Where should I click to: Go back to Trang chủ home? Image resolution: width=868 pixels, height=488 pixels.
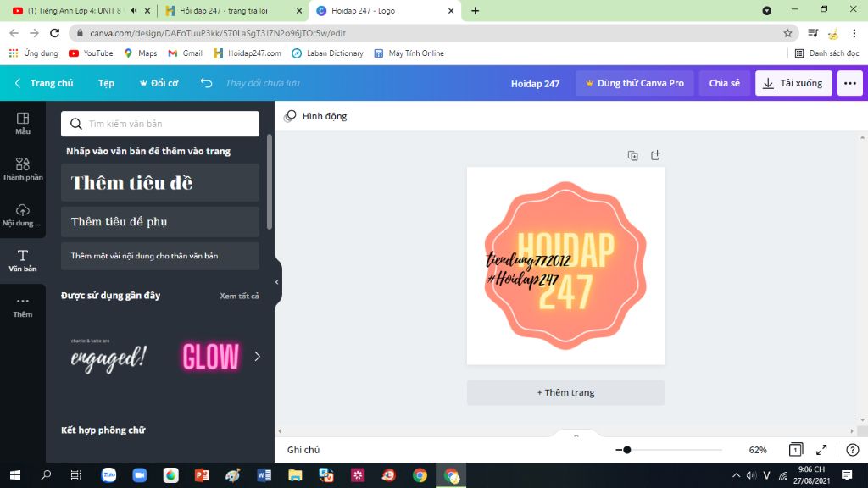tap(44, 83)
